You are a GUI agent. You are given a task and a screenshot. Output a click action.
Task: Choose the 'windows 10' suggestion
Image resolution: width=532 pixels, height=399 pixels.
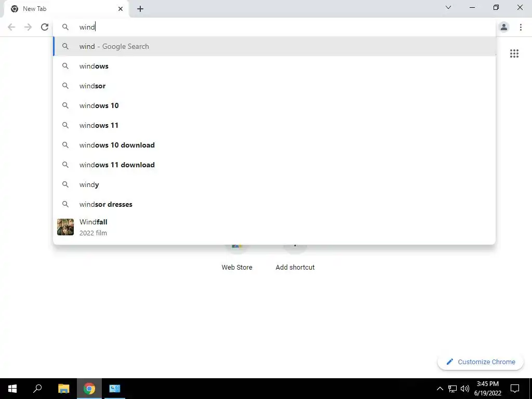pos(274,105)
